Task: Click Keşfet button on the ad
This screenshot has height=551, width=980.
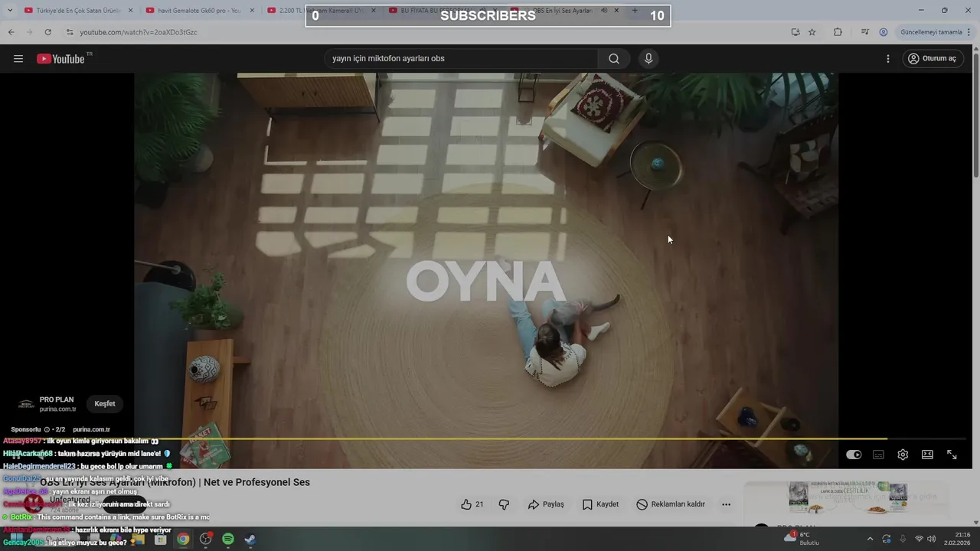Action: (105, 403)
